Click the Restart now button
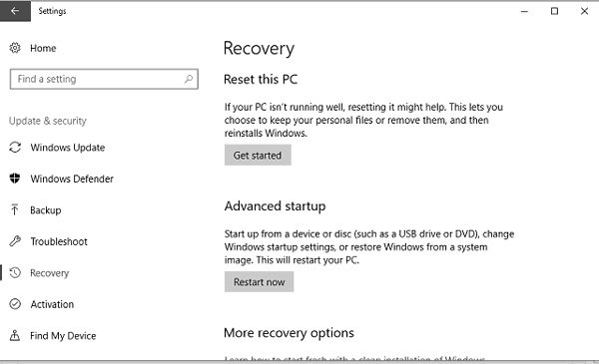The image size is (599, 364). click(x=259, y=281)
